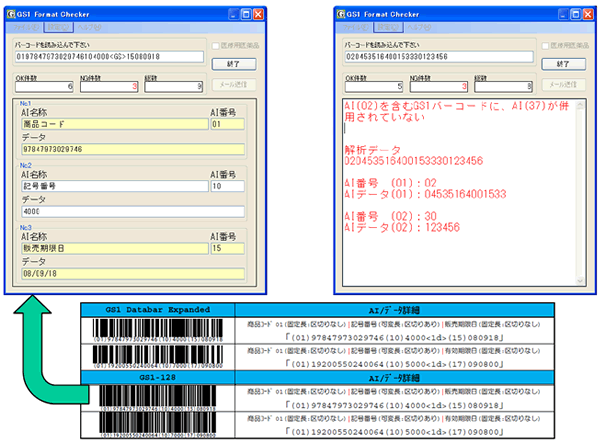600x443 pixels.
Task: Click scroll up arrow in right window
Action: coord(580,105)
